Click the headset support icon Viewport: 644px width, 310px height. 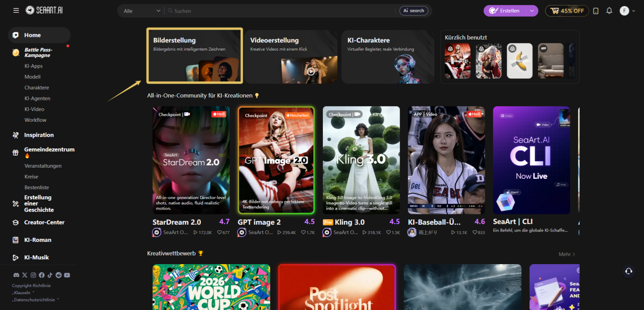(x=629, y=271)
